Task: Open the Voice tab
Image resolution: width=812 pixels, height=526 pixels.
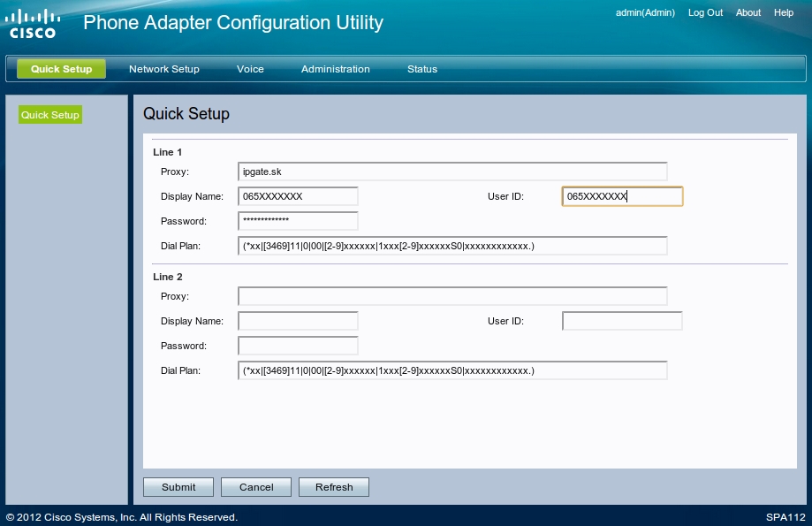Action: click(250, 69)
